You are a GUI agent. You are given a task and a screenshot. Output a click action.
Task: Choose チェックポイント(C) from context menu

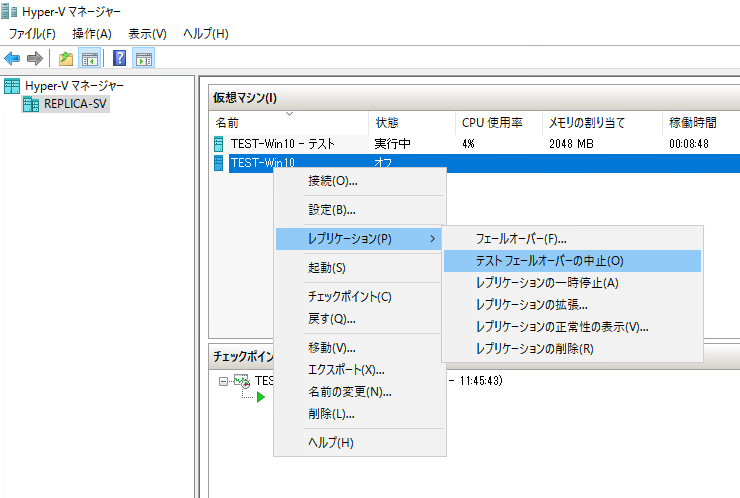pyautogui.click(x=360, y=296)
